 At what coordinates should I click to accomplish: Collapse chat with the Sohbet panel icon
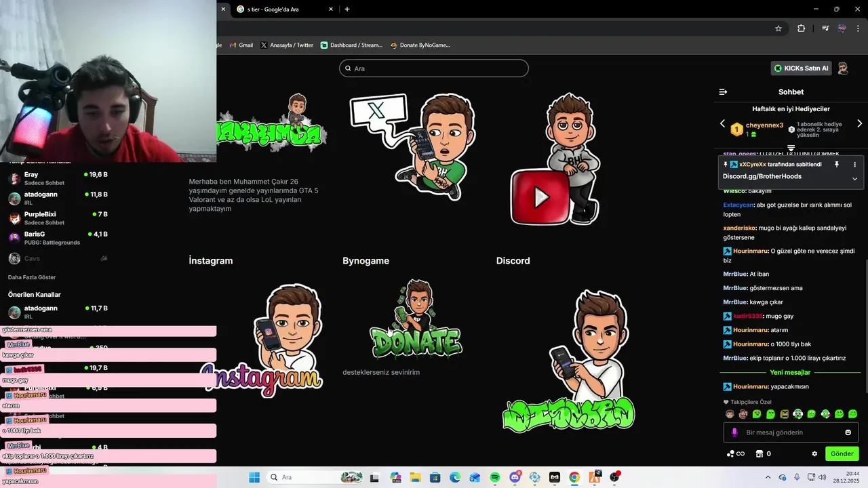(x=723, y=91)
